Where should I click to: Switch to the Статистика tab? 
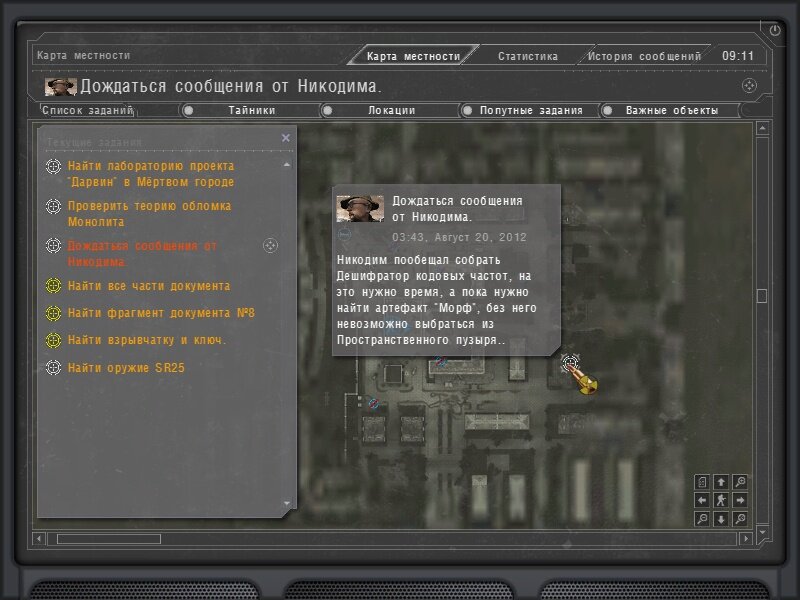[x=528, y=56]
